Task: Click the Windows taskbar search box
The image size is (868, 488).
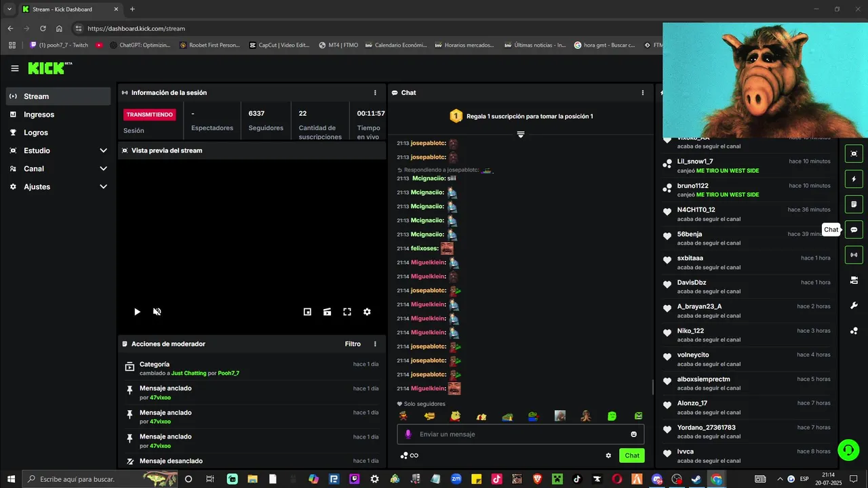Action: 102,479
